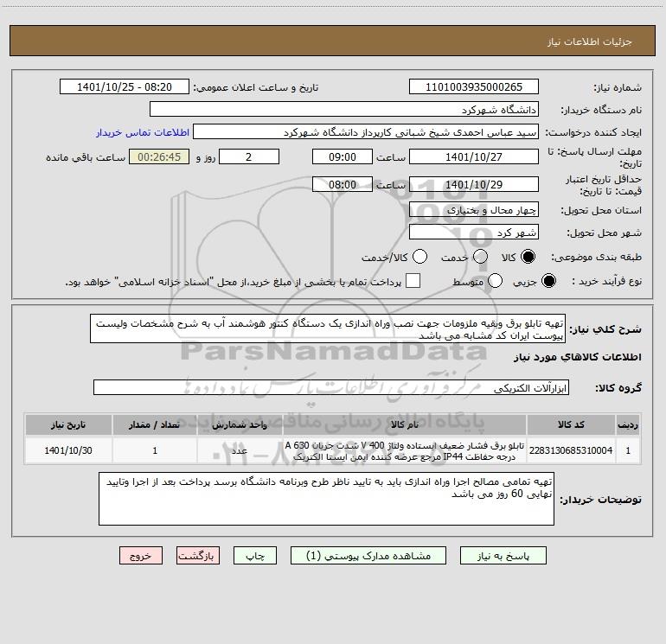Click the شرح کلی نیاز description box

(x=328, y=329)
